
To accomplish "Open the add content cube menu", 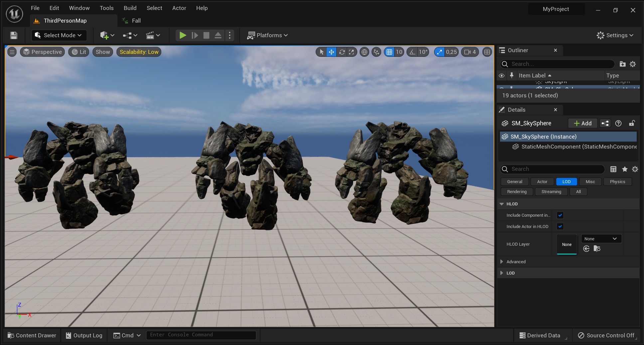I will (x=107, y=35).
